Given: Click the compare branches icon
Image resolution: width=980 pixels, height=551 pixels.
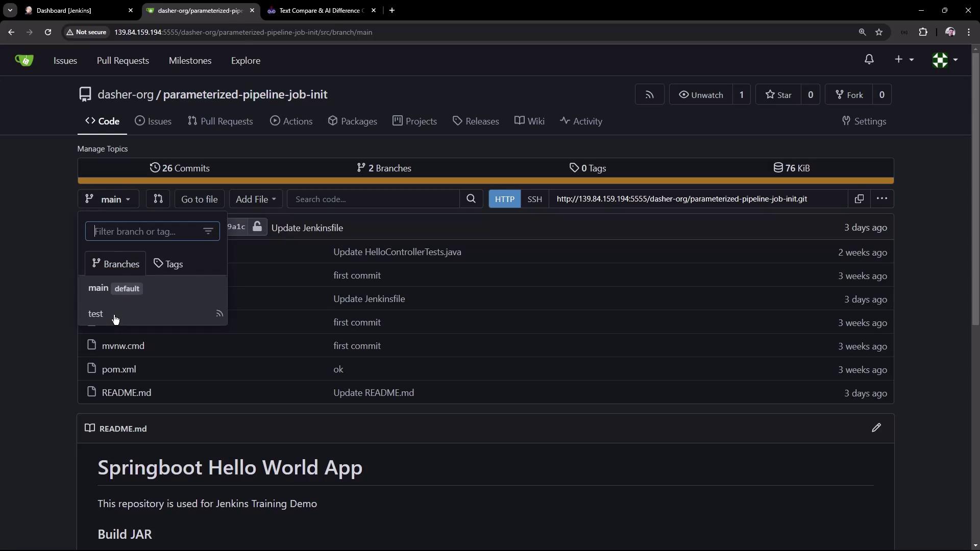Looking at the screenshot, I should point(158,199).
